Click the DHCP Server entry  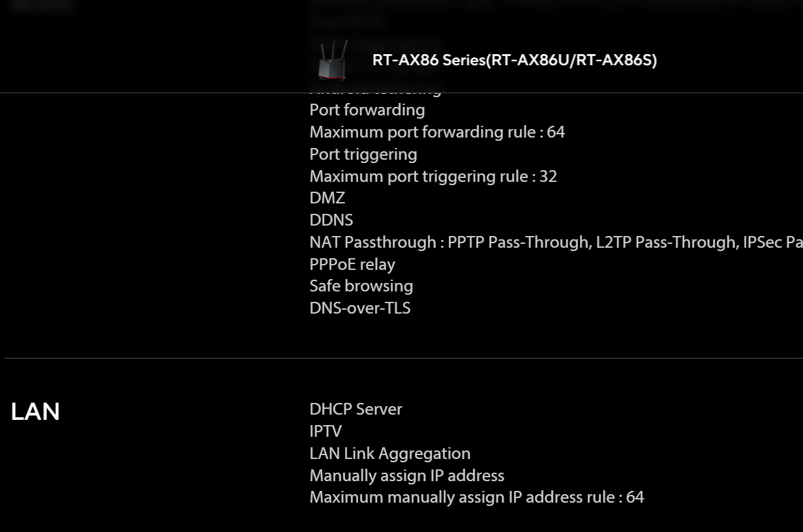coord(356,409)
